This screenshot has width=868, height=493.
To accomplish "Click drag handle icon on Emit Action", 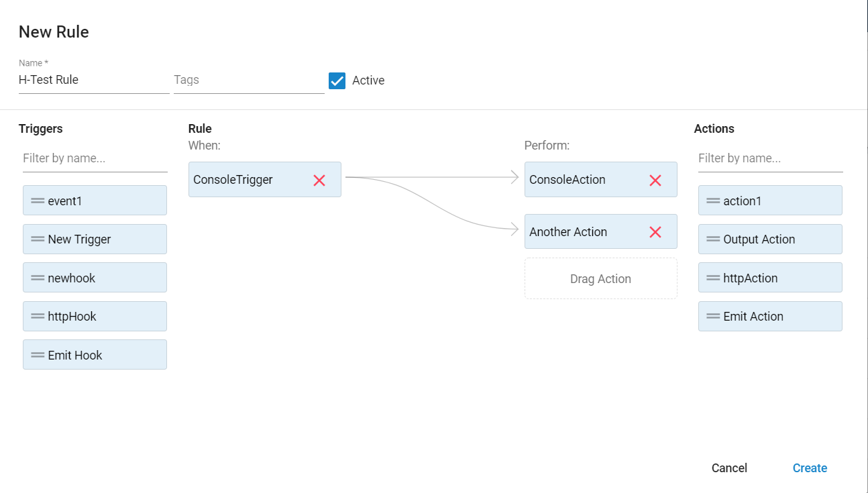I will click(713, 317).
